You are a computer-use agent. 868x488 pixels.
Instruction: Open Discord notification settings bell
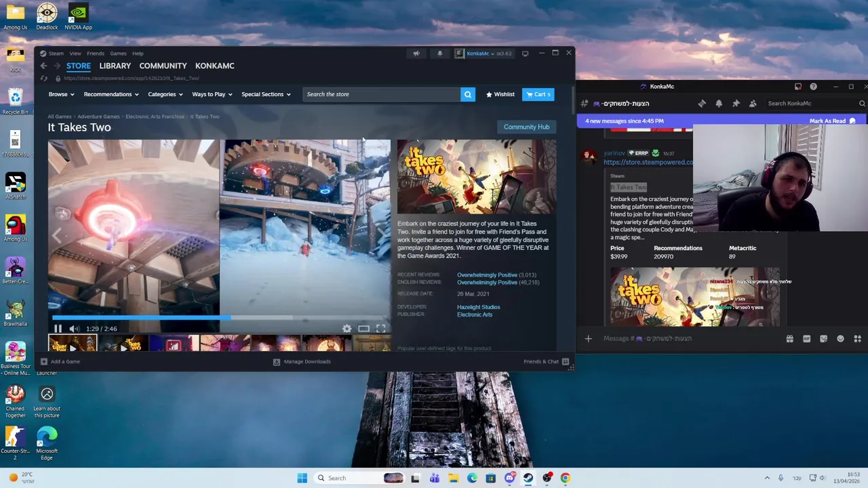[x=719, y=104]
